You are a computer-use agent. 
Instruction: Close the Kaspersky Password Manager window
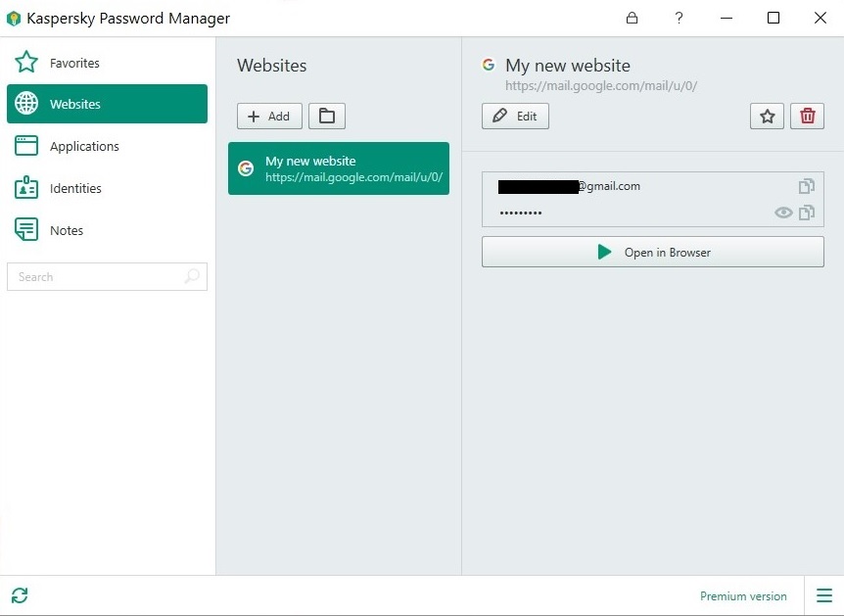tap(820, 18)
